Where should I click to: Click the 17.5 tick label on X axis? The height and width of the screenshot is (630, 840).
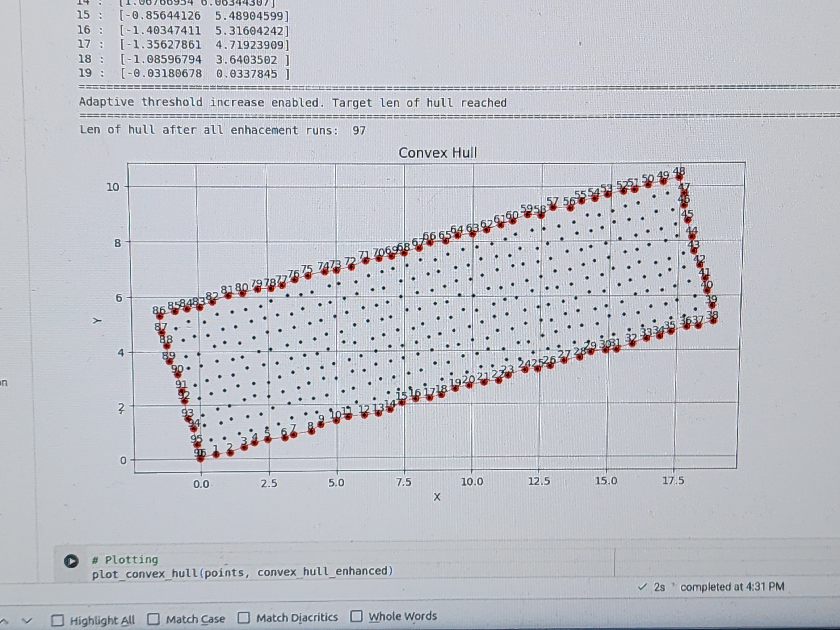[673, 481]
